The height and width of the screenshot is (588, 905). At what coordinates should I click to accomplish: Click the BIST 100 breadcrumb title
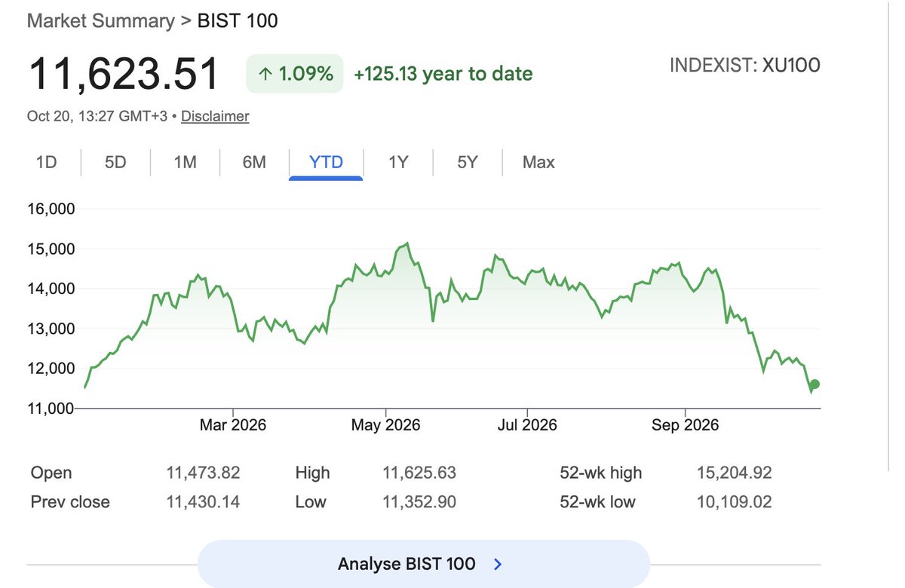(x=238, y=20)
